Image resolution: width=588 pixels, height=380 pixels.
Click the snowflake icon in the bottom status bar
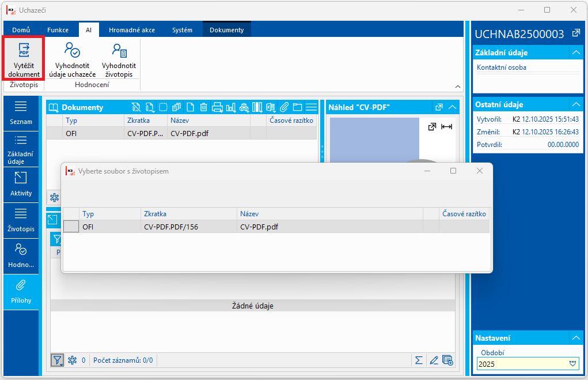point(73,360)
